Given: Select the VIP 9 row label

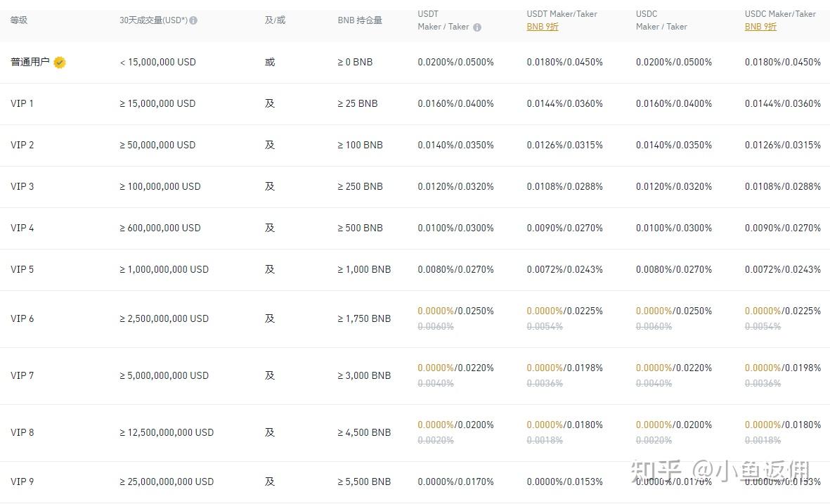Looking at the screenshot, I should tap(22, 482).
